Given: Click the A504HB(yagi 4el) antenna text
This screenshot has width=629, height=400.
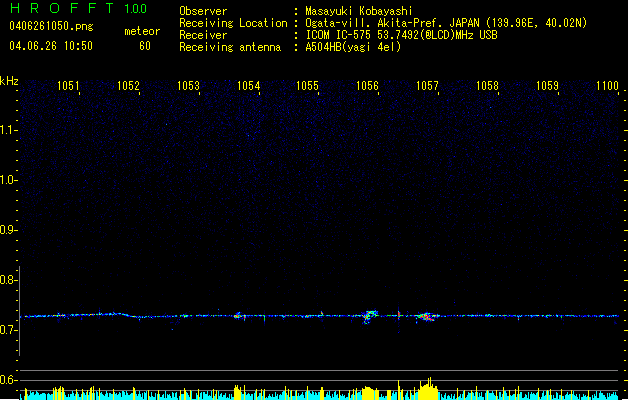Looking at the screenshot, I should (x=353, y=47).
